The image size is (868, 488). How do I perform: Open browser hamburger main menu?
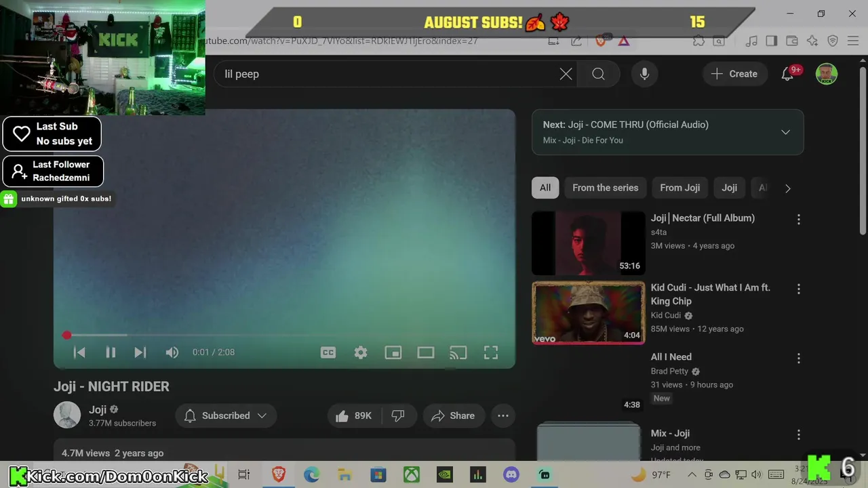pyautogui.click(x=853, y=41)
